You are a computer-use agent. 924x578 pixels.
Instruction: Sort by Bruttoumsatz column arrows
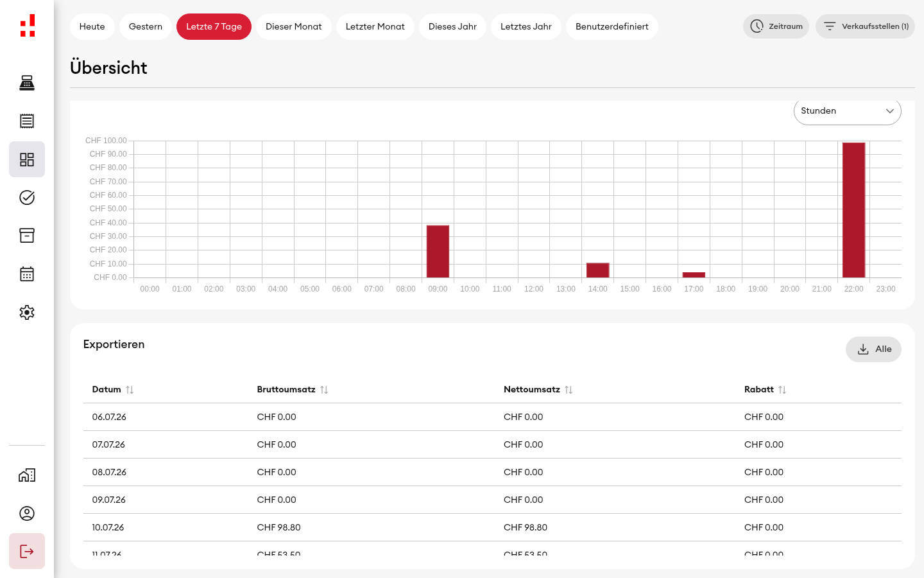324,390
